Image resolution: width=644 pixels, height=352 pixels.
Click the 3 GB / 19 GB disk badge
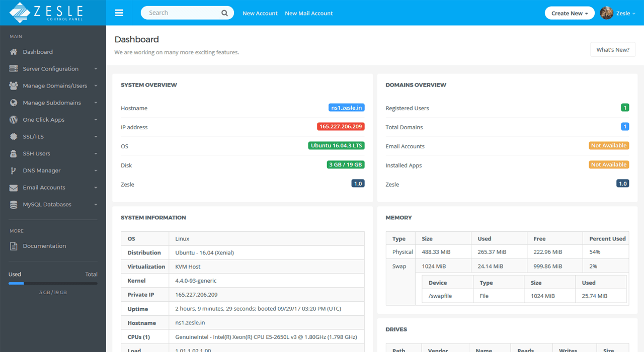346,165
